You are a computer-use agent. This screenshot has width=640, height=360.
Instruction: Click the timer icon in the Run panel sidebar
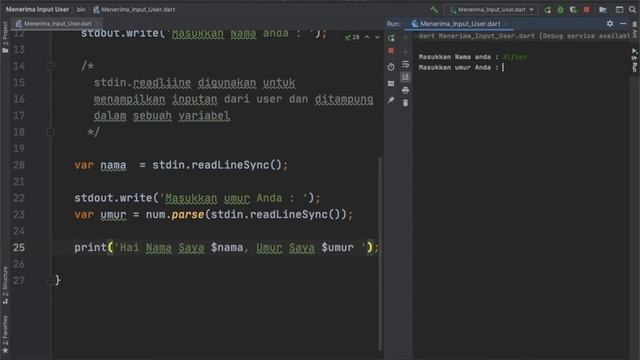[x=391, y=67]
